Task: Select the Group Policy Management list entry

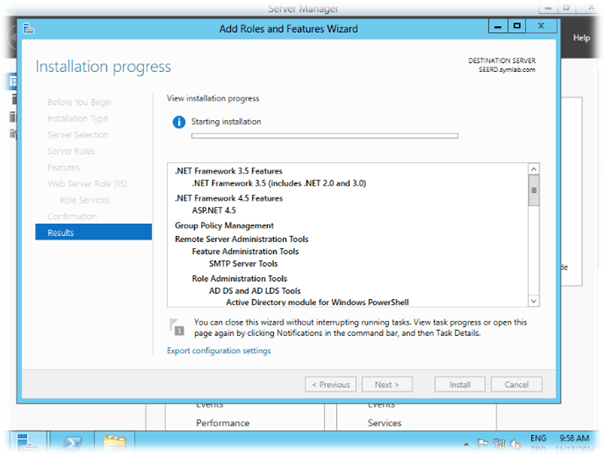Action: (226, 226)
